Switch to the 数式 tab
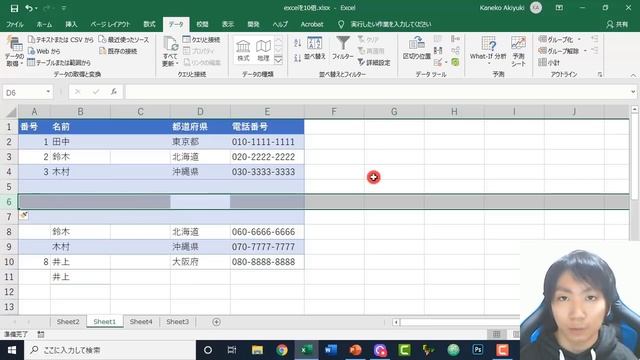The width and height of the screenshot is (640, 360). [x=149, y=24]
